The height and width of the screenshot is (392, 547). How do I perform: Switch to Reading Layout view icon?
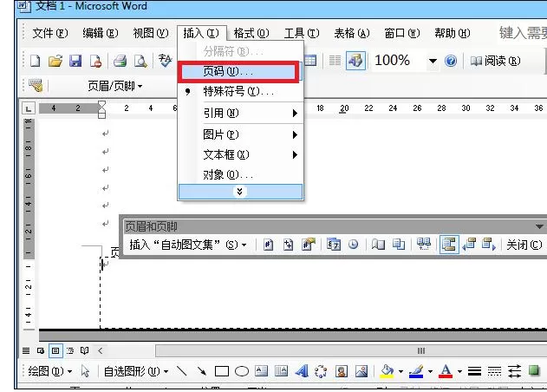click(x=84, y=350)
